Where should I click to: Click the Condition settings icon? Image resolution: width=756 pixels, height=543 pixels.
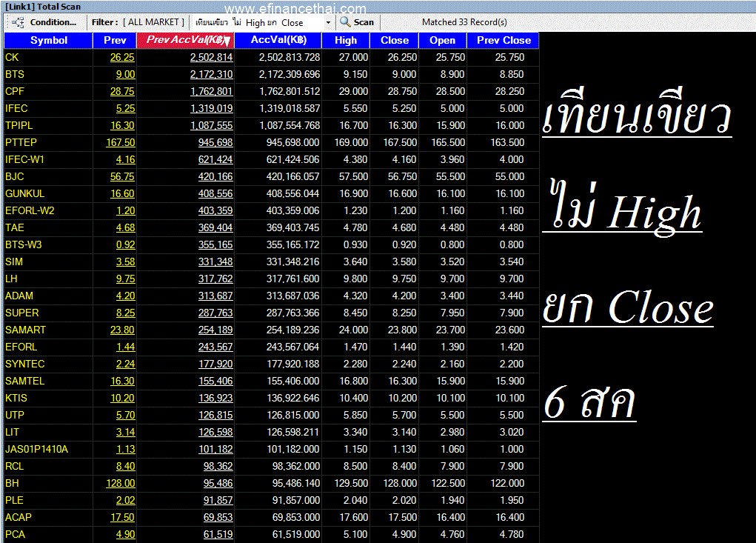tap(18, 22)
